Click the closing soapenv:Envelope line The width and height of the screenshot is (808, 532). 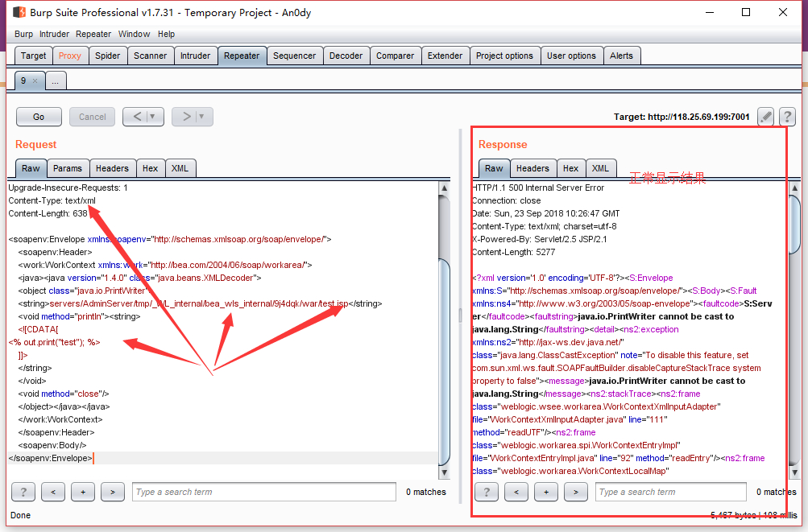[x=51, y=458]
